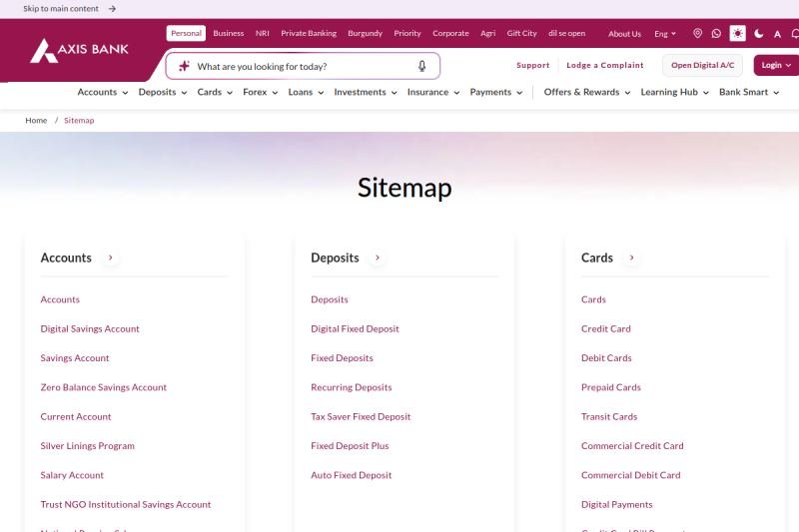Open Credit Card link
The image size is (799, 532).
coord(606,328)
